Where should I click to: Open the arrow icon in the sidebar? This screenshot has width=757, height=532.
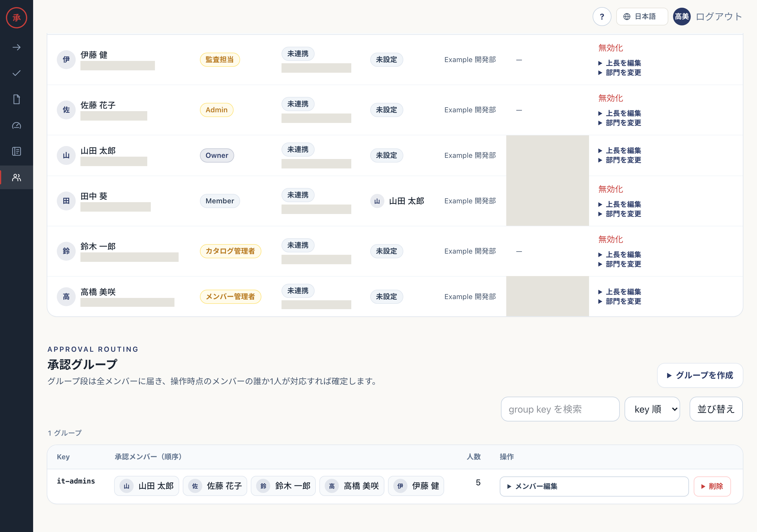coord(17,48)
